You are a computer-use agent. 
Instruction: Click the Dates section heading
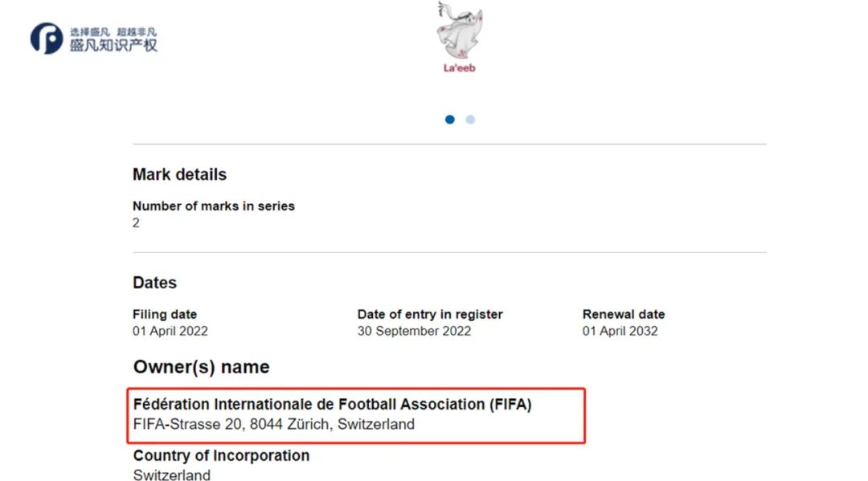click(154, 283)
